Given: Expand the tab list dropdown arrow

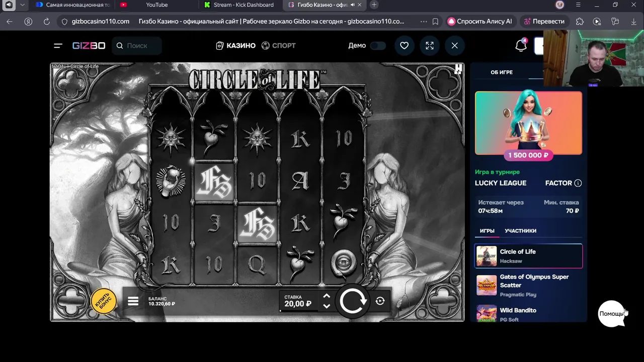Looking at the screenshot, I should [22, 5].
